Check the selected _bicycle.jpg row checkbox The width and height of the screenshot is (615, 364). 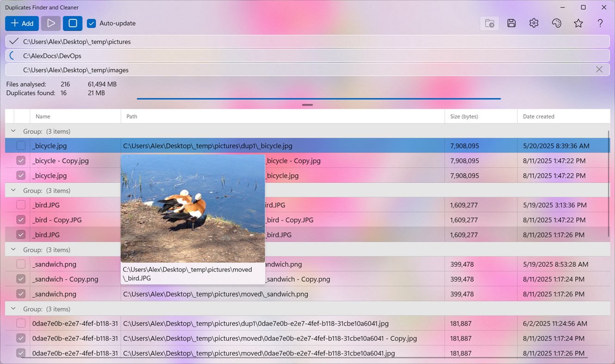[x=20, y=145]
